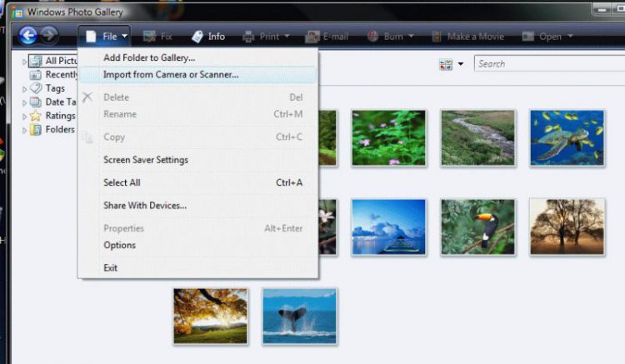625x364 pixels.
Task: Open the Print dropdown arrow
Action: [x=287, y=37]
